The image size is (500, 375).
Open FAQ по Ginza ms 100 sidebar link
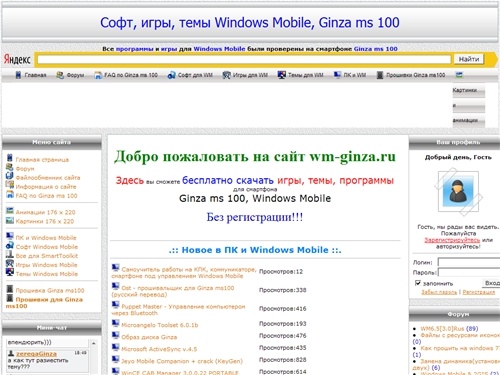(x=46, y=196)
